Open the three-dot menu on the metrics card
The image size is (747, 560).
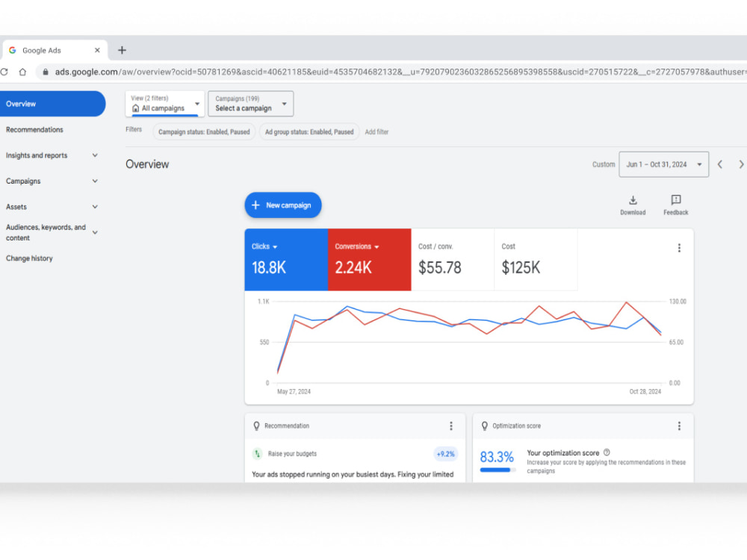tap(679, 248)
